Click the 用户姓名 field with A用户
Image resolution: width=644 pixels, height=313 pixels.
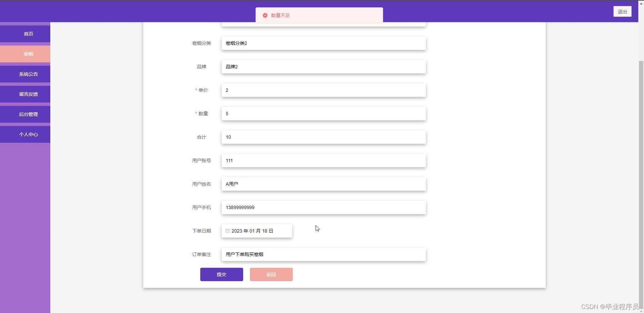(324, 184)
